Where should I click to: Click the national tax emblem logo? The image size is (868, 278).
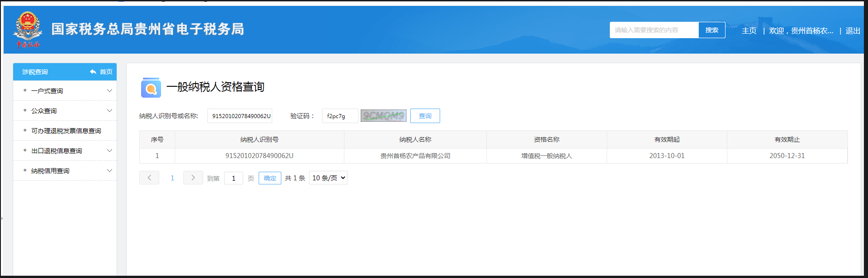click(x=28, y=29)
